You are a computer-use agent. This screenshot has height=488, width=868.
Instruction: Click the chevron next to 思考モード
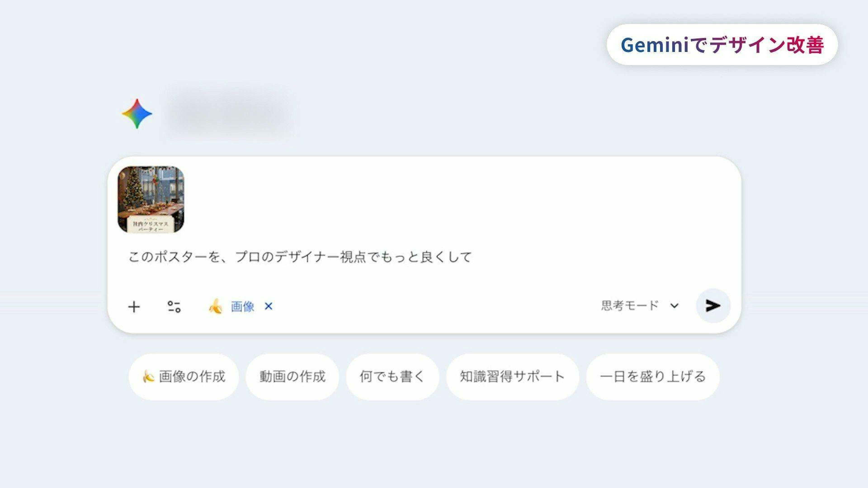pos(674,306)
